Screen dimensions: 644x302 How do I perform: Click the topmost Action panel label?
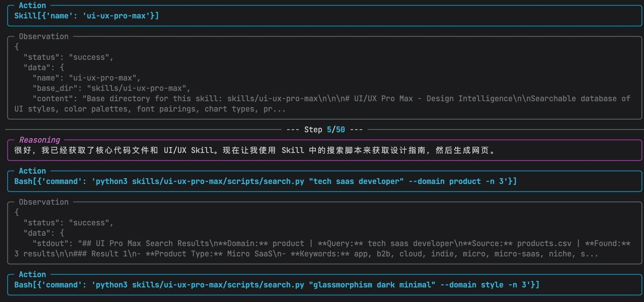click(x=32, y=5)
